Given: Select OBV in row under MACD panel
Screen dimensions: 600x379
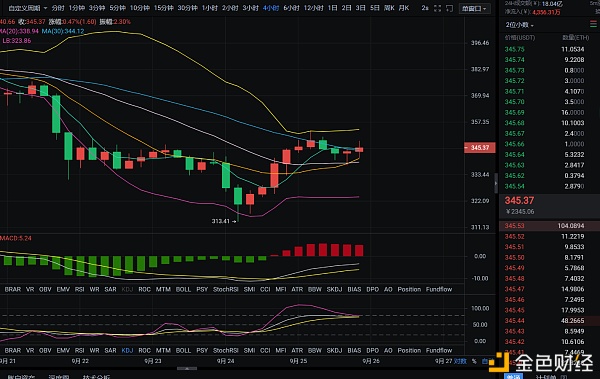Looking at the screenshot, I should coord(45,289).
